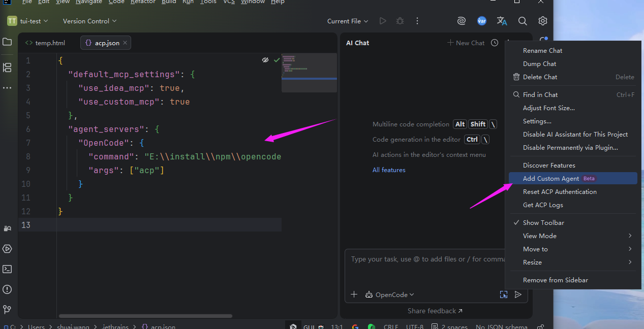The width and height of the screenshot is (644, 329).
Task: Switch to the temp.html tab
Action: 49,43
